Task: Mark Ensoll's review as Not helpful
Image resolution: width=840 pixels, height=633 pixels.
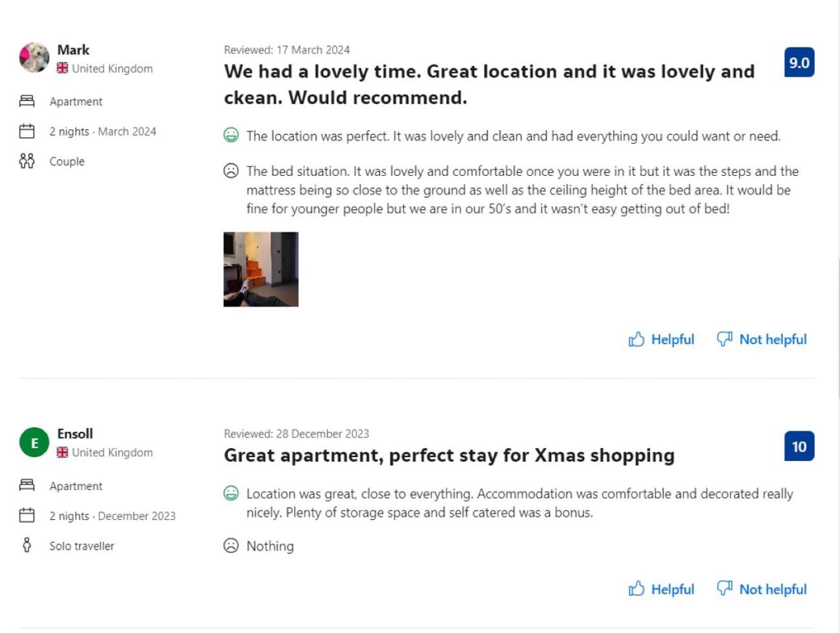Action: click(x=762, y=589)
